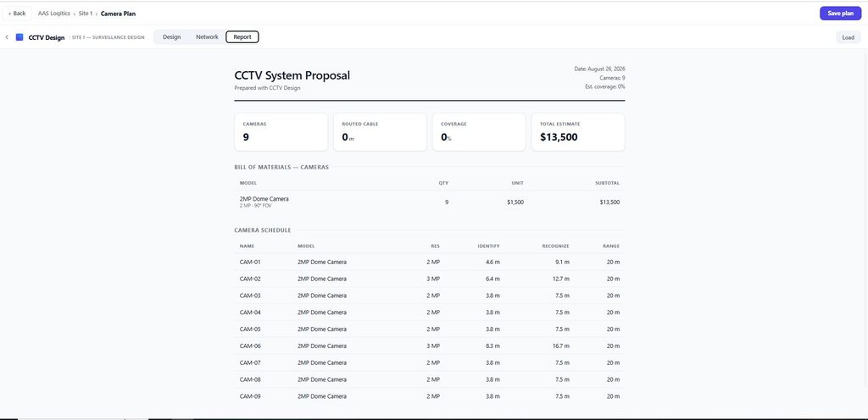
Task: Click the Total Estimate $13,500 card
Action: (x=578, y=132)
